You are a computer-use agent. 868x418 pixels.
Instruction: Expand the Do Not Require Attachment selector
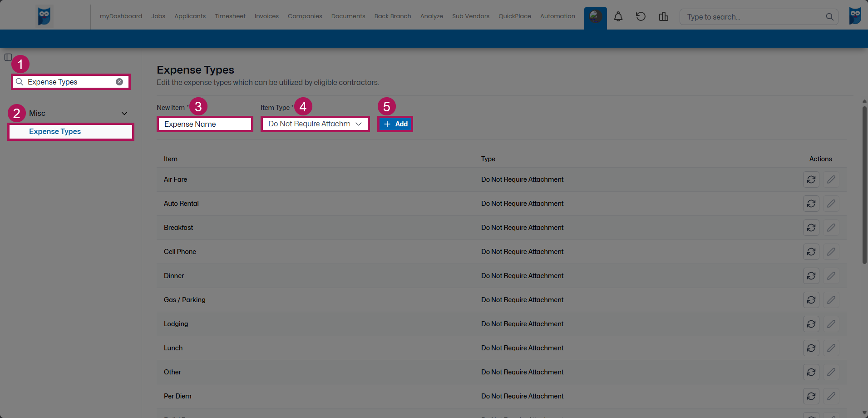pyautogui.click(x=358, y=124)
